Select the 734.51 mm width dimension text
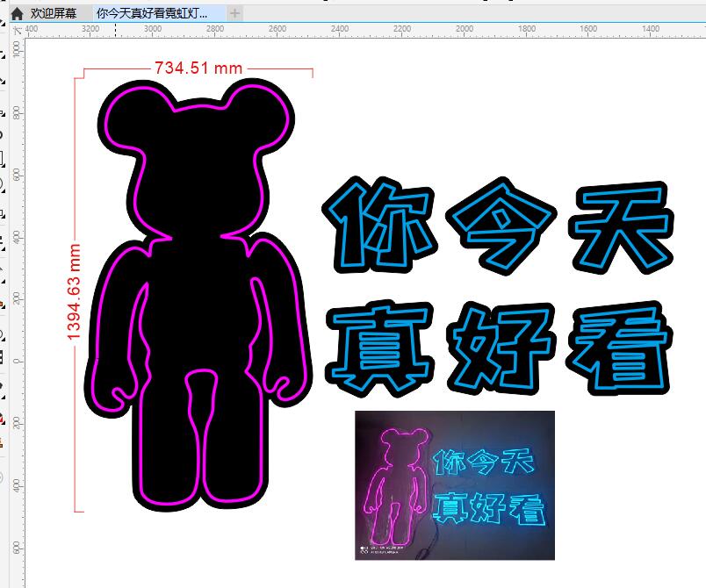Image resolution: width=706 pixels, height=588 pixels. pos(198,68)
